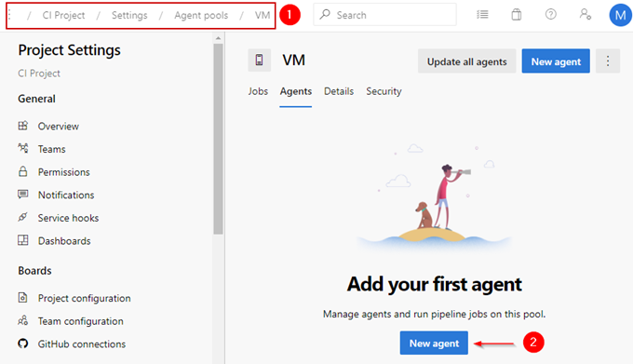Click Update all agents button
The height and width of the screenshot is (364, 633).
point(466,61)
